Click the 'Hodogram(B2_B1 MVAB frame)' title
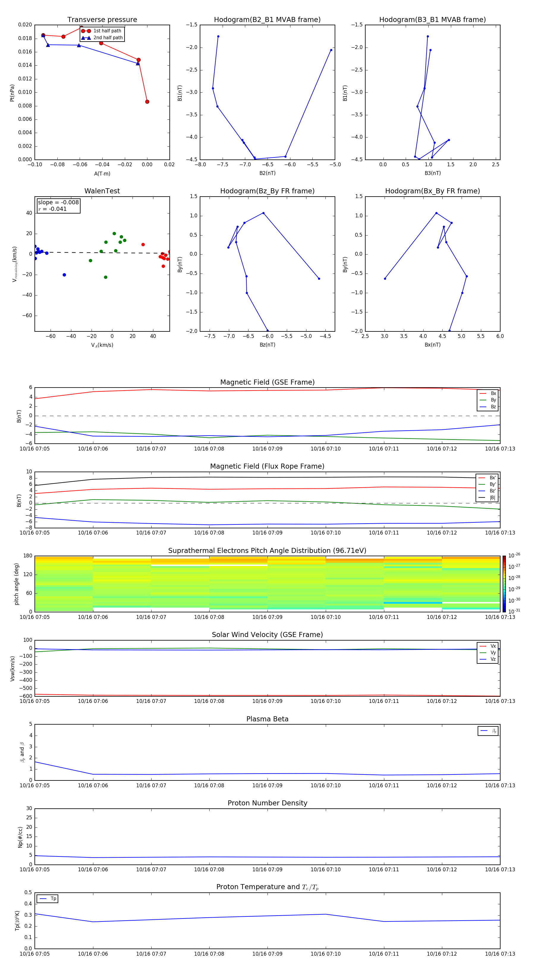 [x=267, y=20]
